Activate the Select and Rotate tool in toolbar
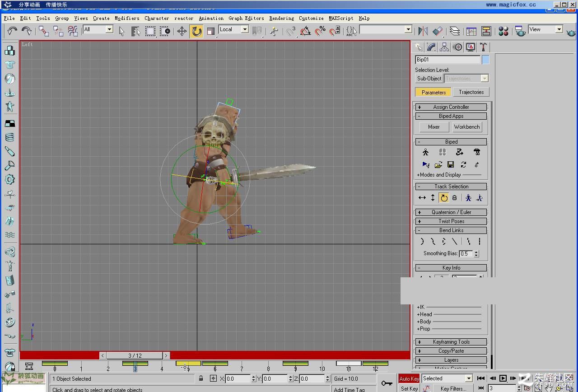The image size is (578, 392). (x=196, y=31)
